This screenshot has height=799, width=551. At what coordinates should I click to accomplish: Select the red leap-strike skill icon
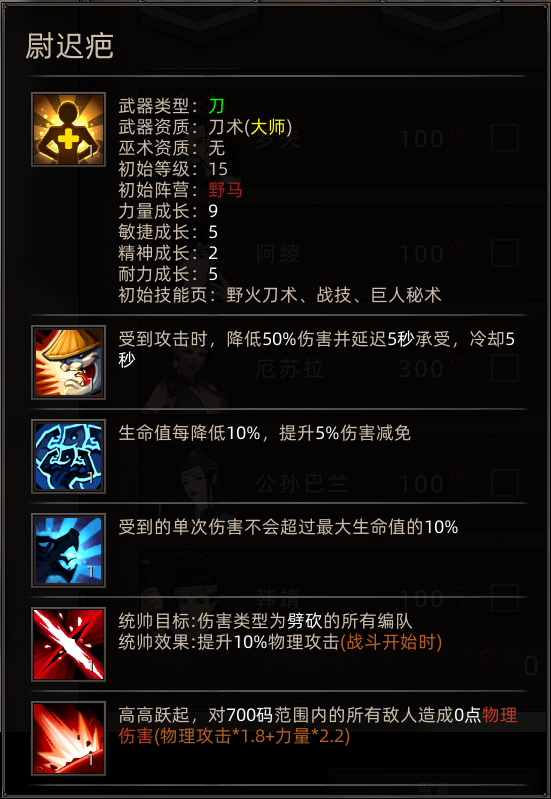(68, 738)
